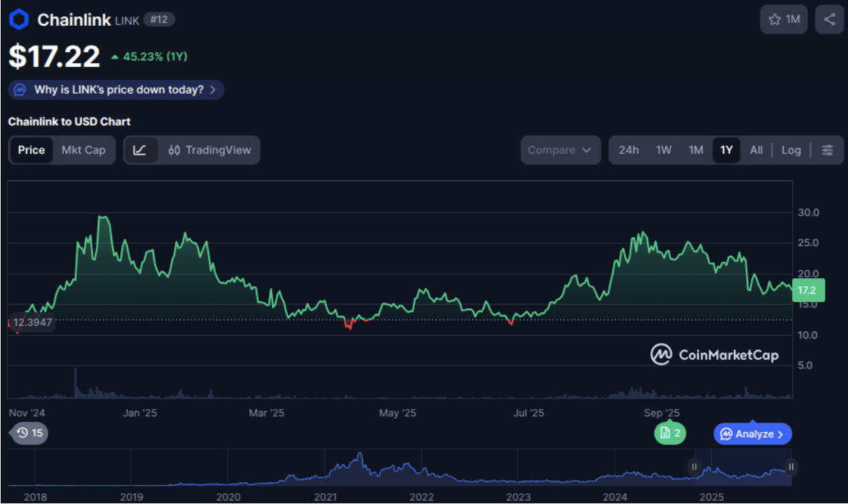The image size is (848, 504).
Task: Click the Analyze button
Action: point(752,433)
